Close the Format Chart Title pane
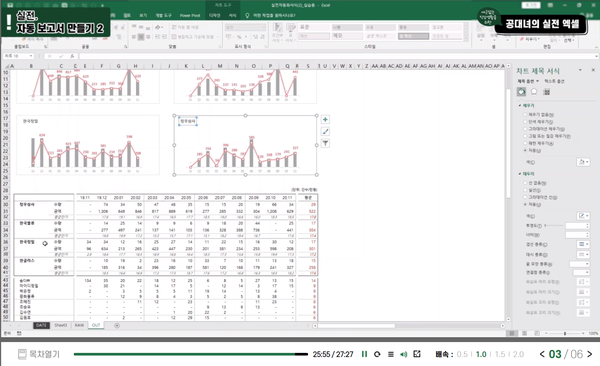The image size is (600, 366). point(593,70)
